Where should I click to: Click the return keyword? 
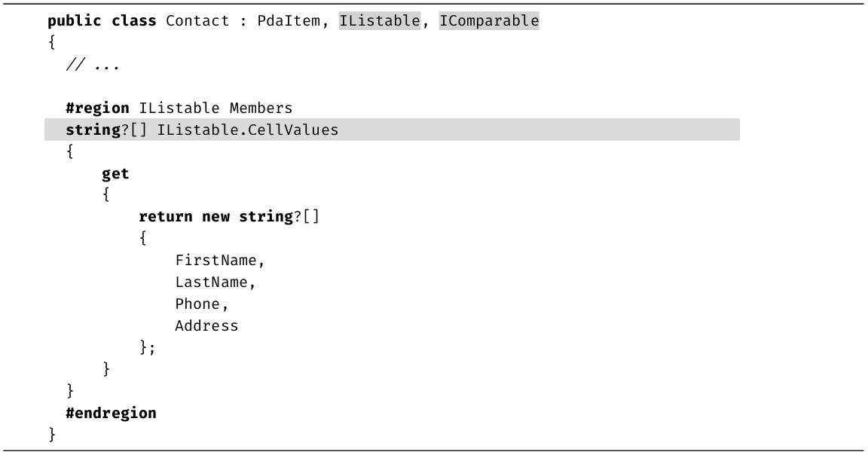pos(166,218)
